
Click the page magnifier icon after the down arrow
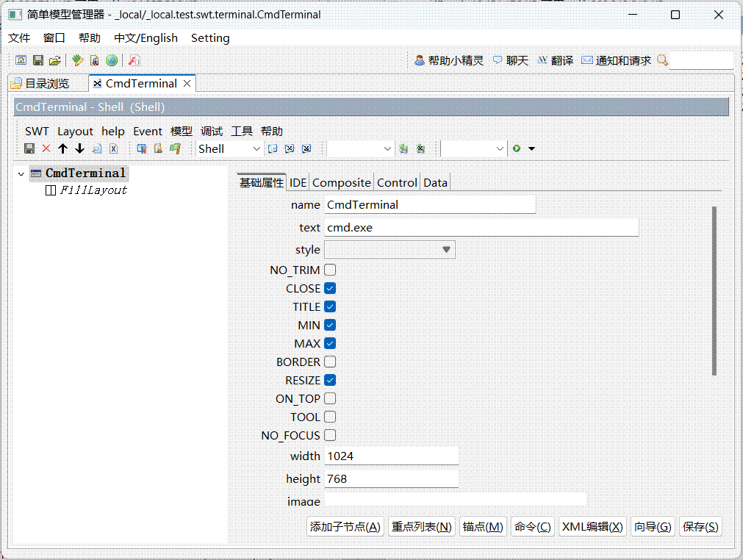pos(97,148)
